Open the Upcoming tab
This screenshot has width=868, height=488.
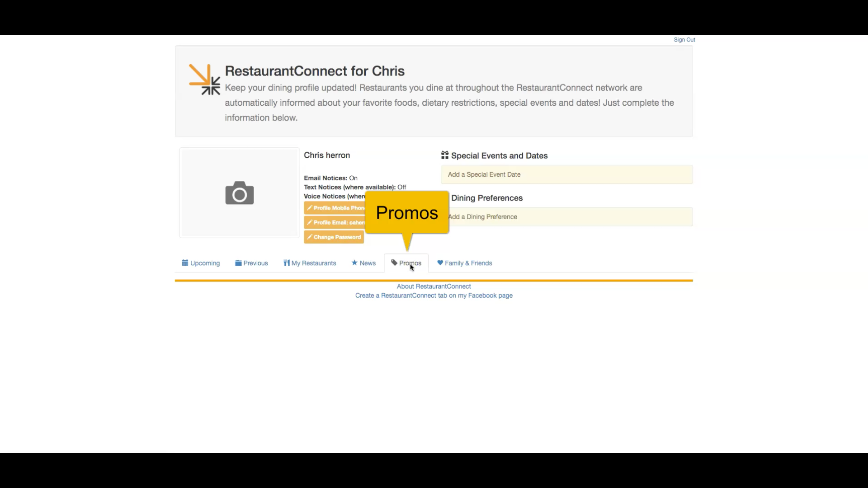point(201,263)
